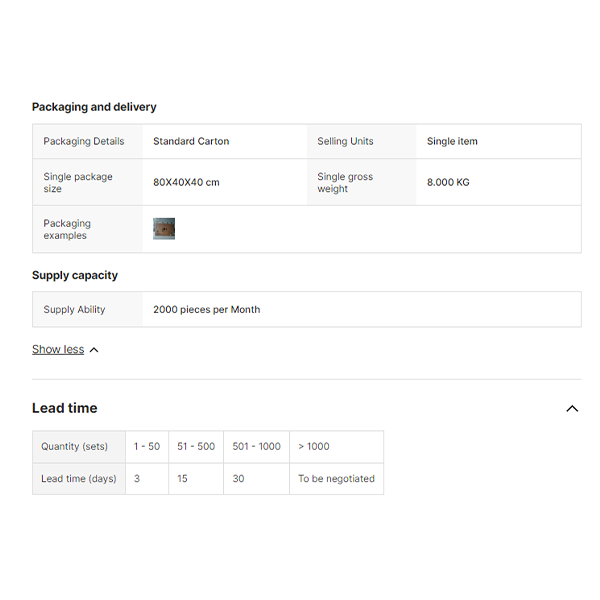
Task: Click the Packaging examples label cell
Action: click(67, 229)
